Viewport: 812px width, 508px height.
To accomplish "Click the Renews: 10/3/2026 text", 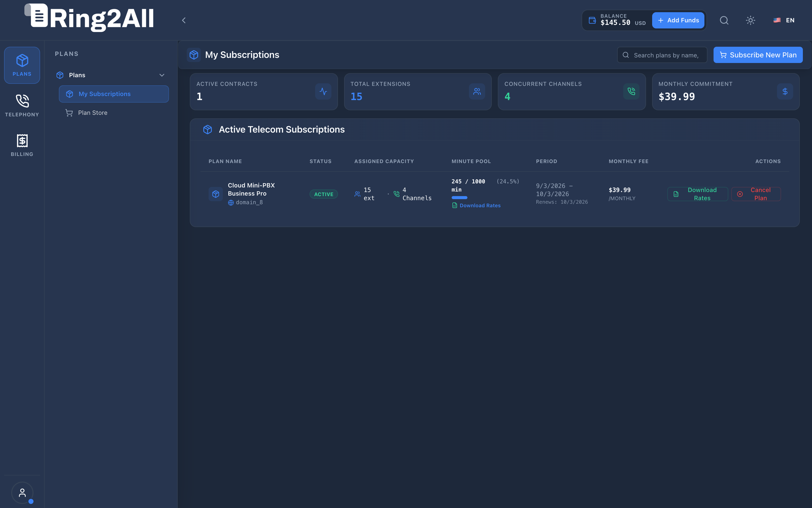I will coord(562,202).
